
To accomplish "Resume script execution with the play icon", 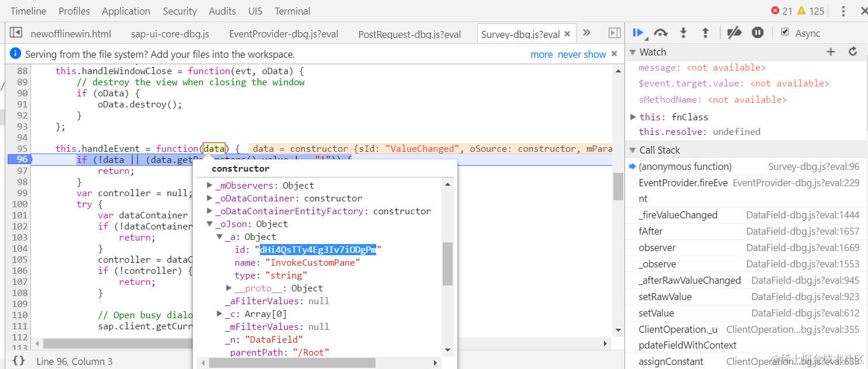I will pos(638,33).
